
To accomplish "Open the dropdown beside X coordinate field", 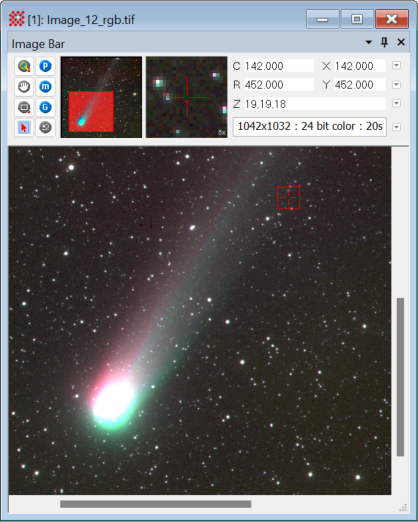I will [396, 65].
